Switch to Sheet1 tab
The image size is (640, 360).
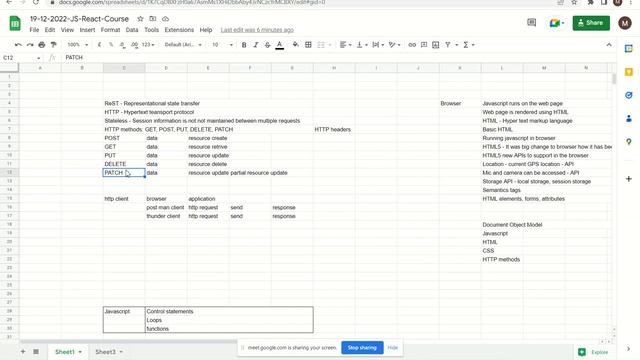click(x=68, y=352)
